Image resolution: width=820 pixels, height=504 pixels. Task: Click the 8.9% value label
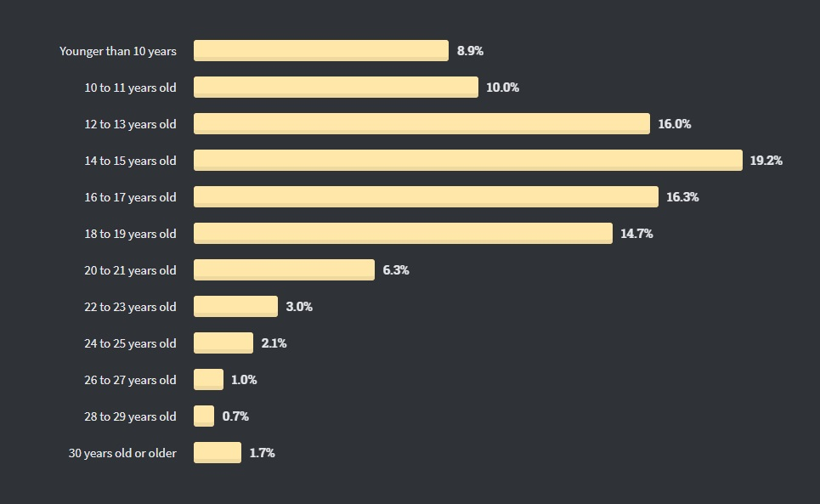click(x=470, y=51)
